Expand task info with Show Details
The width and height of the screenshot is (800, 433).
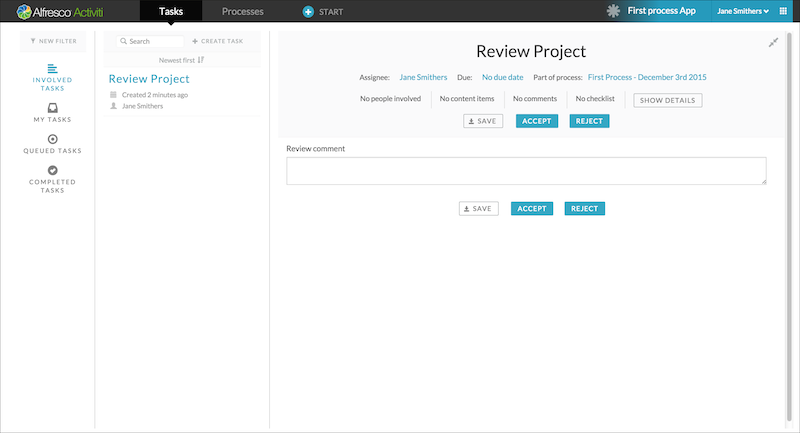click(x=668, y=100)
